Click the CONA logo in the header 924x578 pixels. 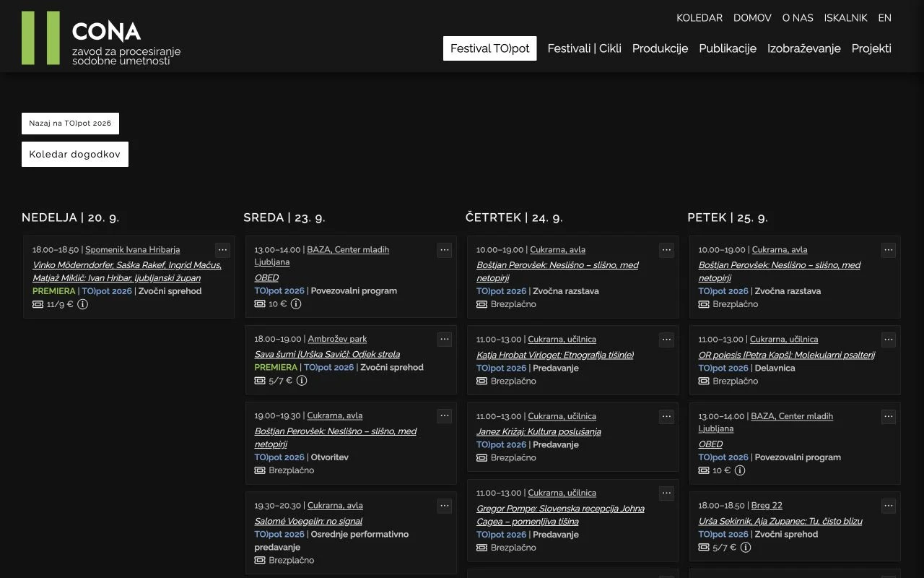[x=101, y=38]
